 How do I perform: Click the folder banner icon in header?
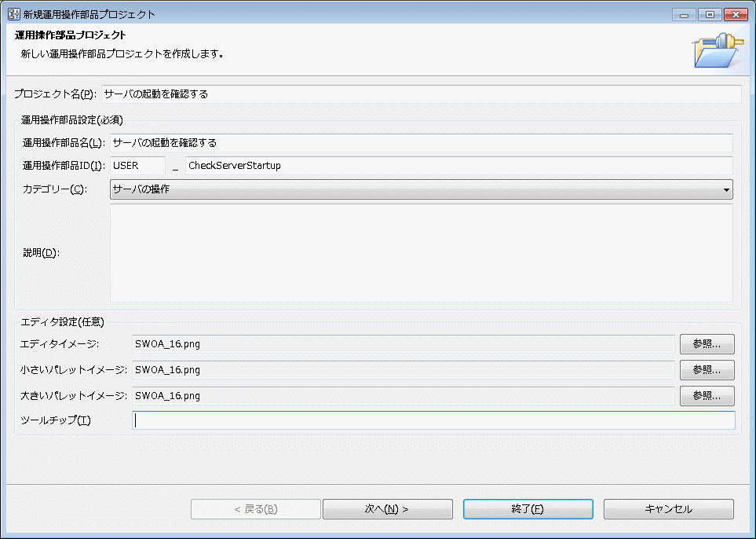pyautogui.click(x=718, y=50)
